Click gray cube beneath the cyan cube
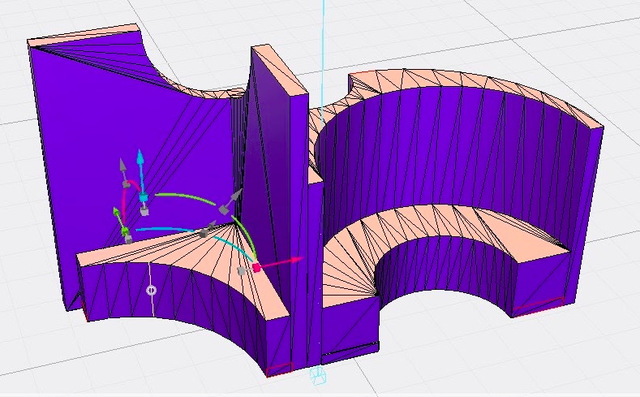640x397 pixels. 144,211
